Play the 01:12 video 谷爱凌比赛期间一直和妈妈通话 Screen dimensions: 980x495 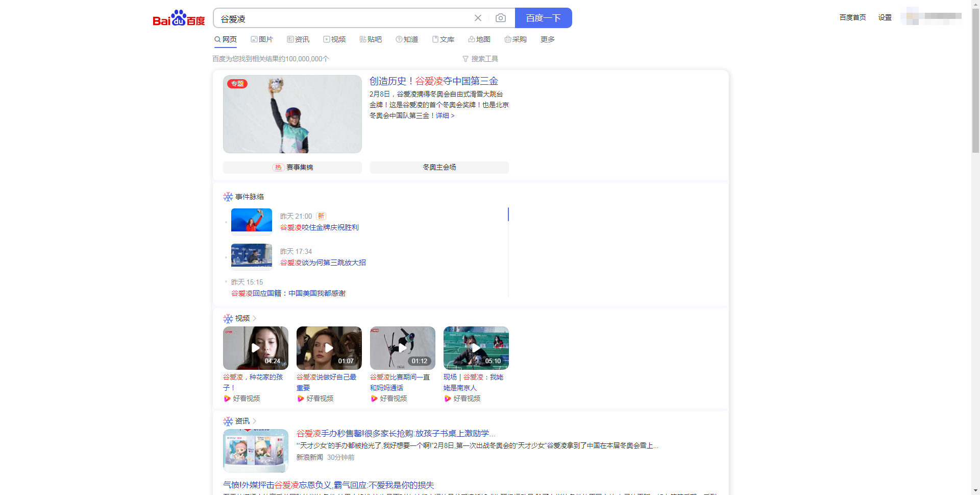tap(402, 348)
